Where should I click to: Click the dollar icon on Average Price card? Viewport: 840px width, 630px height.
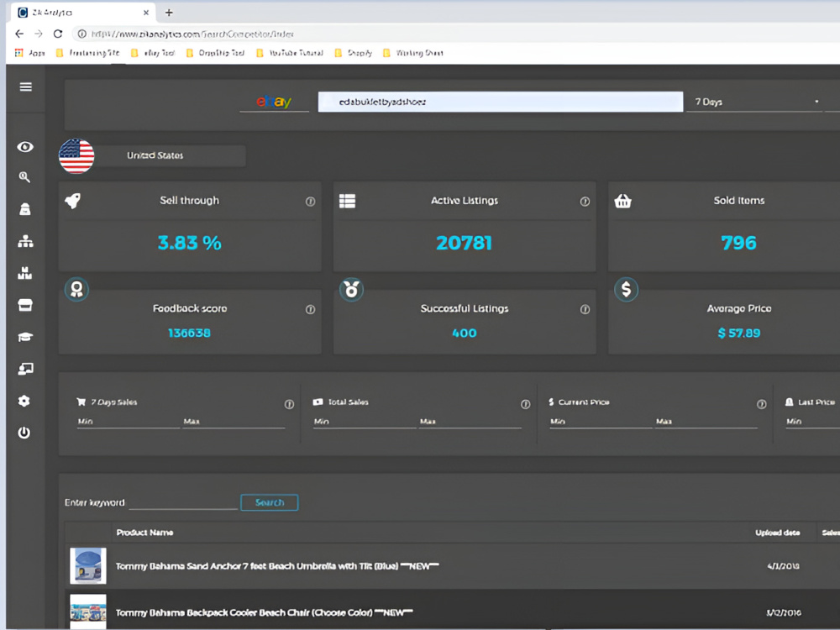627,289
